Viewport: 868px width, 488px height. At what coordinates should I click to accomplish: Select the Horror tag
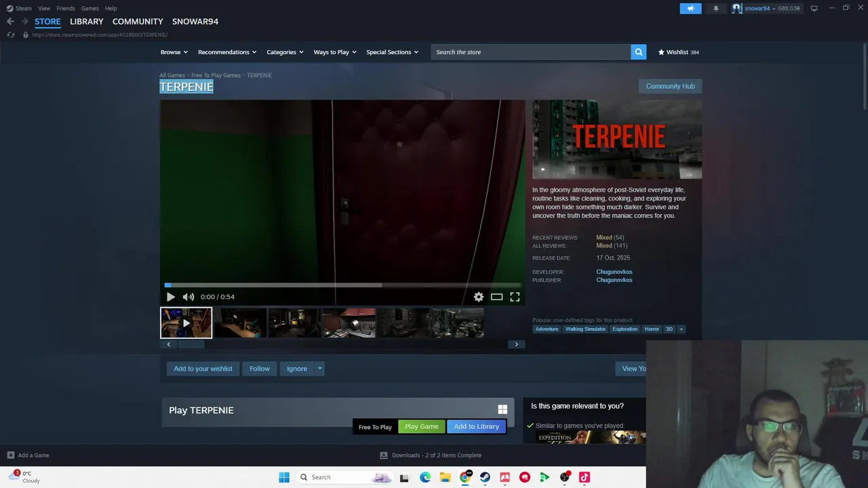(x=652, y=329)
